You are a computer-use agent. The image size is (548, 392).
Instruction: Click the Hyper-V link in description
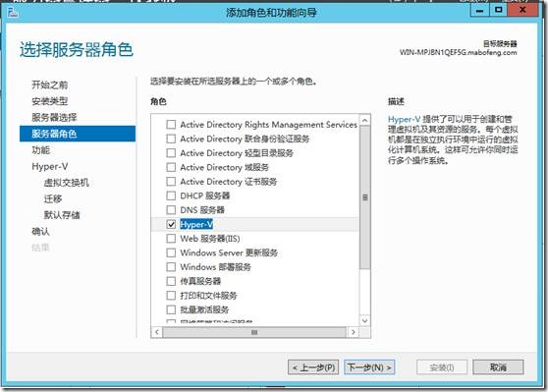[x=404, y=119]
